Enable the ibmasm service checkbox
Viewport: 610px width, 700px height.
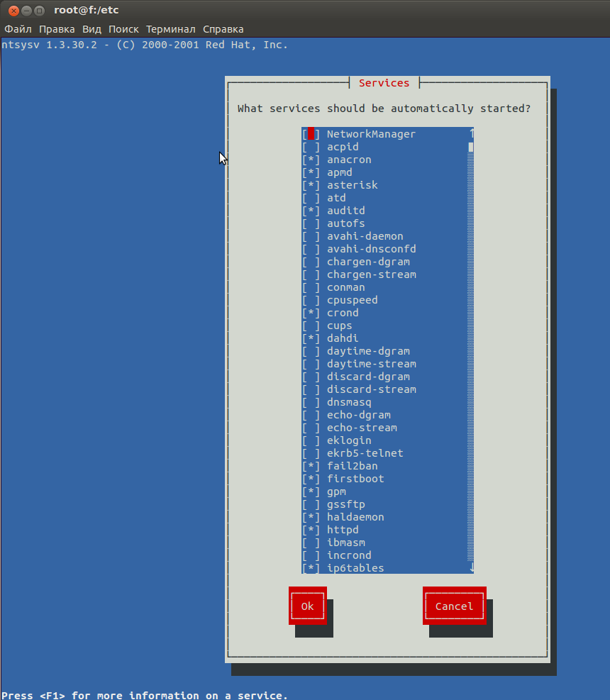click(311, 543)
